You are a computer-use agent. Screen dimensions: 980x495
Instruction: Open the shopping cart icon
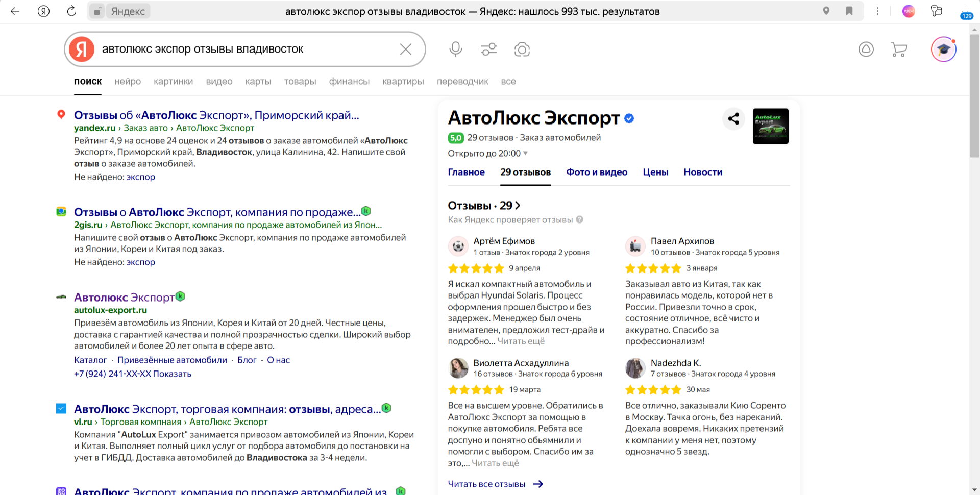click(899, 49)
